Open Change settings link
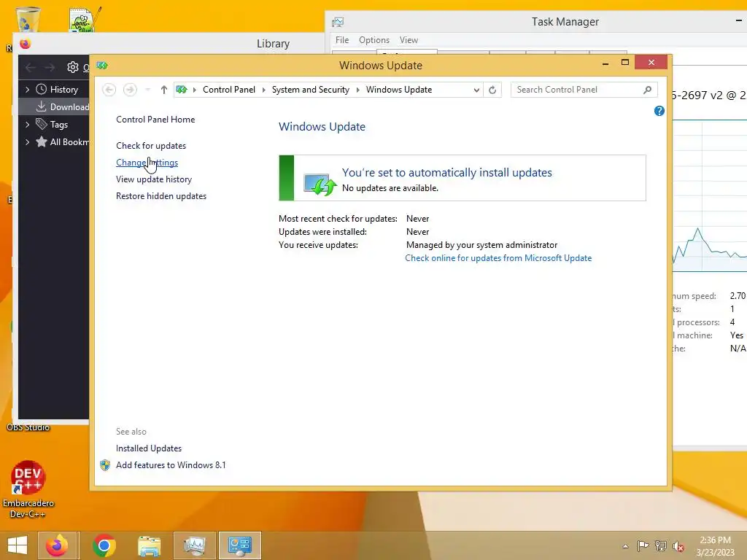 pos(147,163)
